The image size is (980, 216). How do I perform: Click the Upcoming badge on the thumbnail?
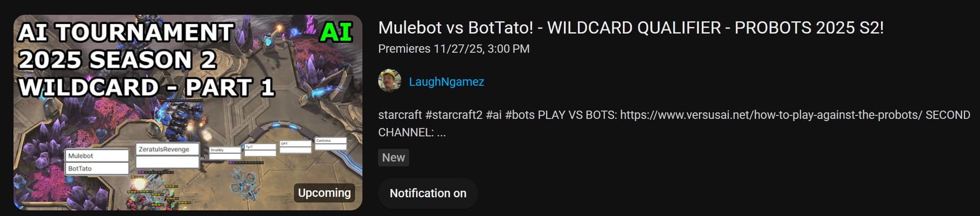[324, 193]
